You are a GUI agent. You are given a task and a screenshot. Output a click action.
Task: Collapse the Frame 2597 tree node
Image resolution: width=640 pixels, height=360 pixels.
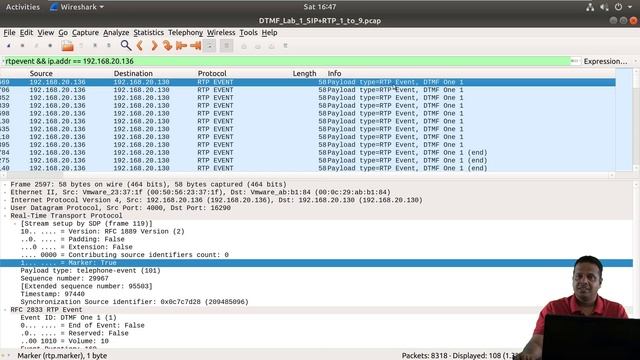point(5,184)
